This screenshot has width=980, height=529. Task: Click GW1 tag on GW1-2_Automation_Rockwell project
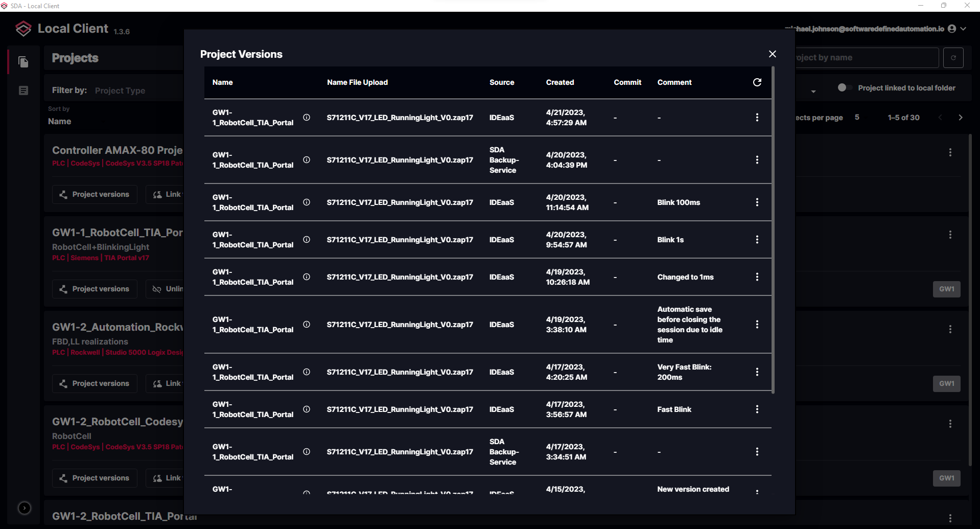pyautogui.click(x=946, y=383)
